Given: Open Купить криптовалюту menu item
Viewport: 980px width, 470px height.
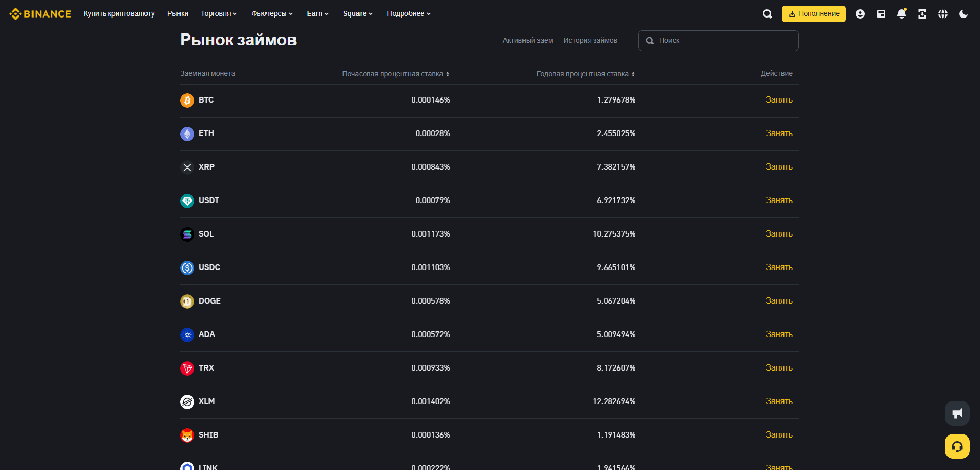Looking at the screenshot, I should point(119,13).
